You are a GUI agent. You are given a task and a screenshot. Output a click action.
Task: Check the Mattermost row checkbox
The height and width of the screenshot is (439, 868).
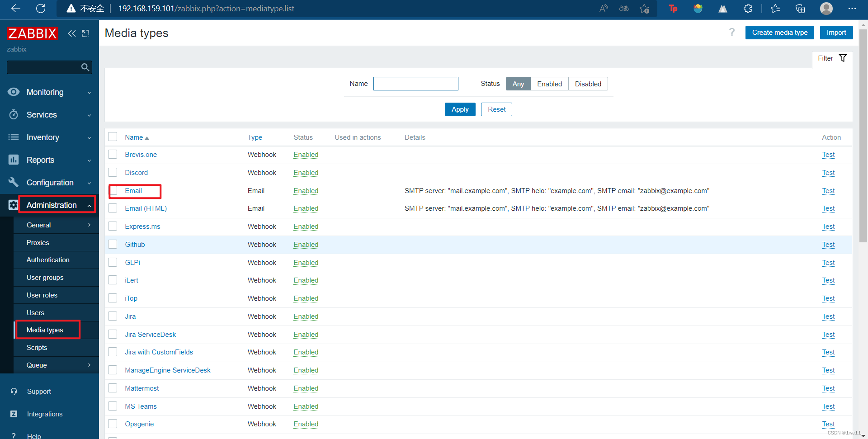pyautogui.click(x=113, y=388)
